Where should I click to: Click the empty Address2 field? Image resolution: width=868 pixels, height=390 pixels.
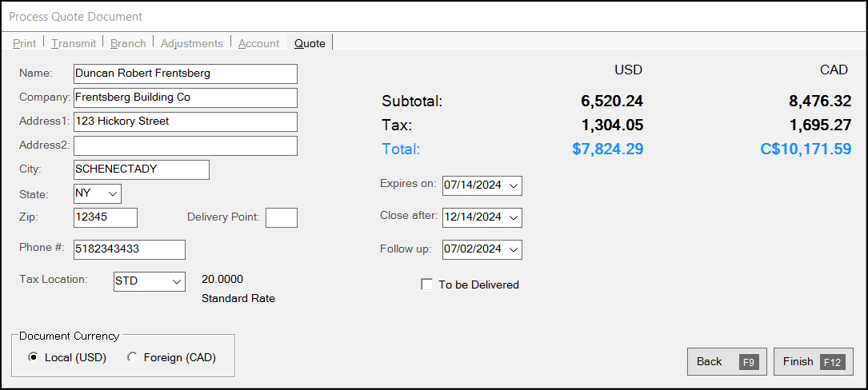click(x=185, y=145)
